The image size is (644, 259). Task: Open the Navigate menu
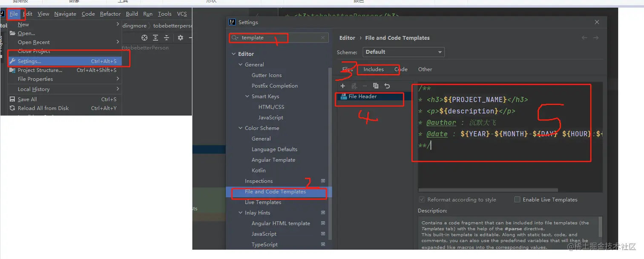coord(65,14)
